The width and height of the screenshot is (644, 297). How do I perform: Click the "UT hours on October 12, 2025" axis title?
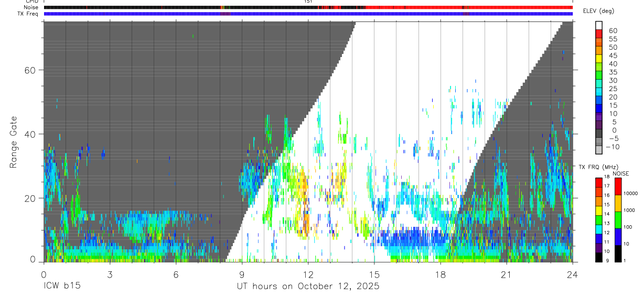308,287
